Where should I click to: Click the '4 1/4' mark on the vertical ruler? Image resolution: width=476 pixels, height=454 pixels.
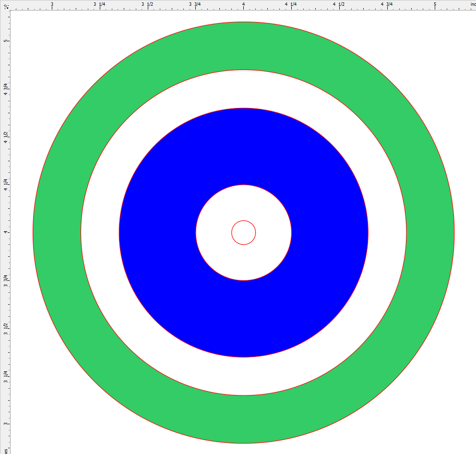point(5,185)
